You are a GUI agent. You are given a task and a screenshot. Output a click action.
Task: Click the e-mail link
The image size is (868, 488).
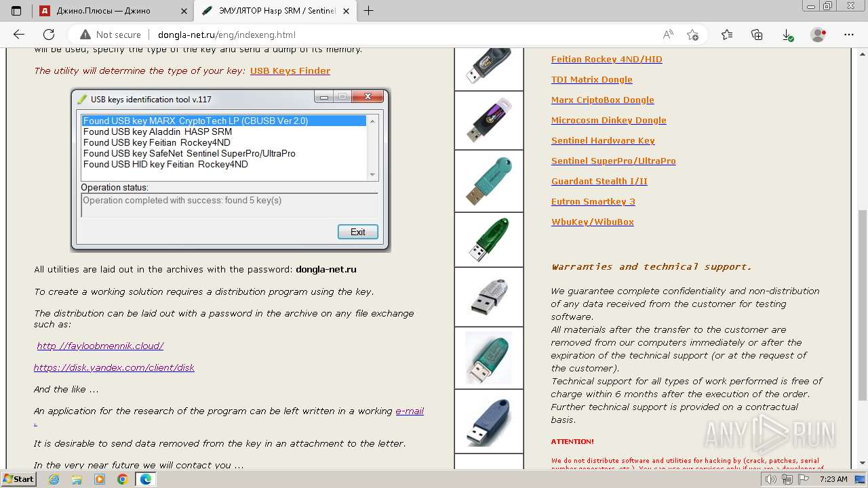tap(410, 411)
